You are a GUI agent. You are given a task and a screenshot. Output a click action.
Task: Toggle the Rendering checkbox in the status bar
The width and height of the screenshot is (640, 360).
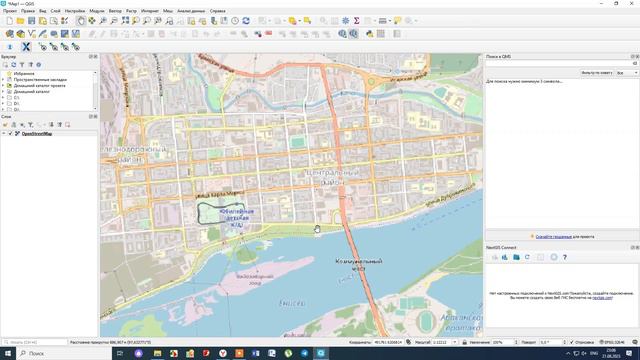[x=572, y=342]
